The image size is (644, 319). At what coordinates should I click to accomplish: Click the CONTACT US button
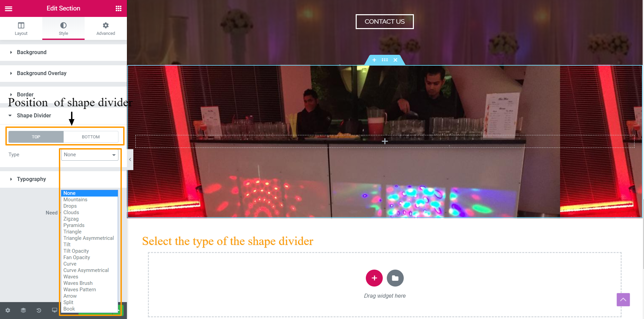[x=385, y=22]
